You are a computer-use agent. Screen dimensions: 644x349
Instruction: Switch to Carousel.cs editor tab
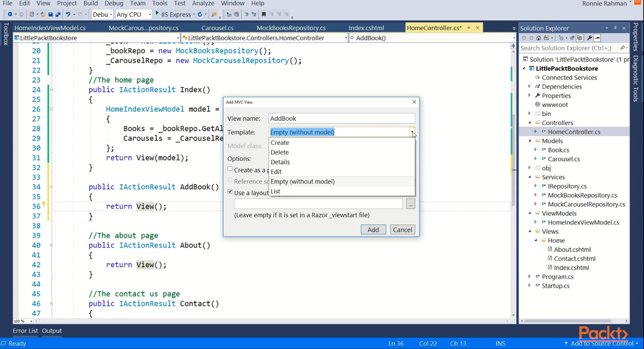pos(217,28)
